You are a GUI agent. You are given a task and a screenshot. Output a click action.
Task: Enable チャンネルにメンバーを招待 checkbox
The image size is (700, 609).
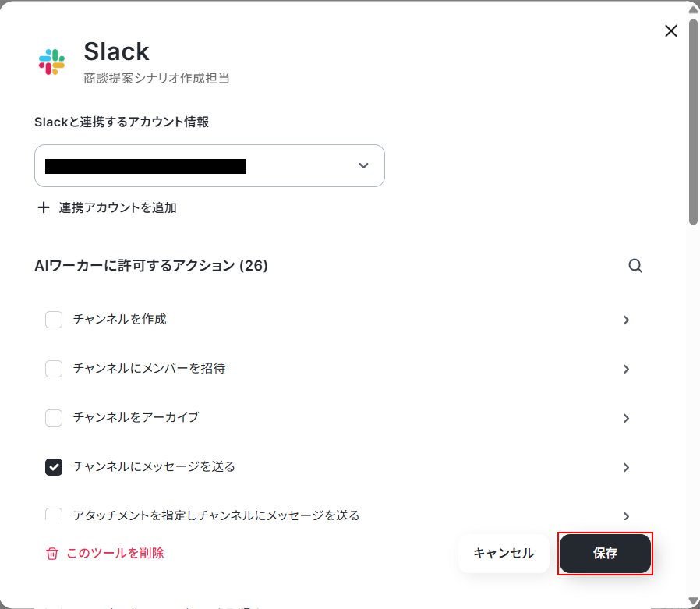click(x=54, y=369)
